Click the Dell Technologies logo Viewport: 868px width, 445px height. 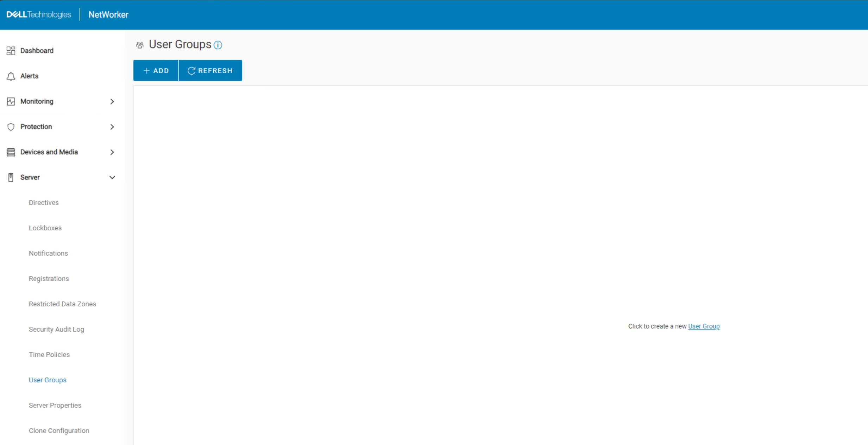39,14
